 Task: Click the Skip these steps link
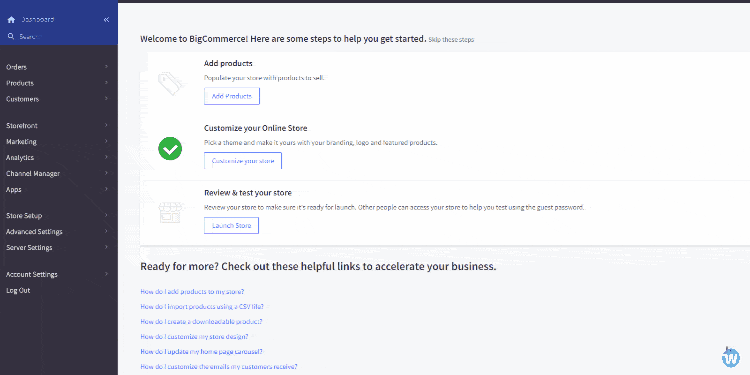click(x=451, y=40)
